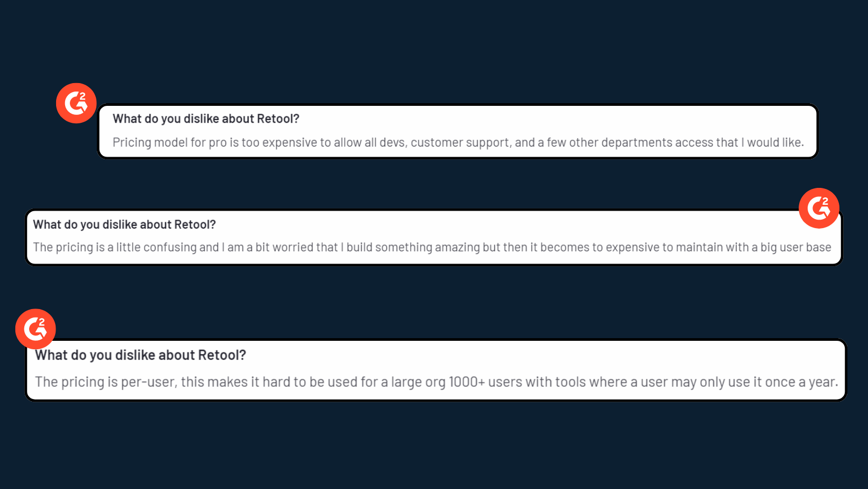Click the bottom card's "What do you dislike about Retool?" heading
868x489 pixels.
click(140, 355)
